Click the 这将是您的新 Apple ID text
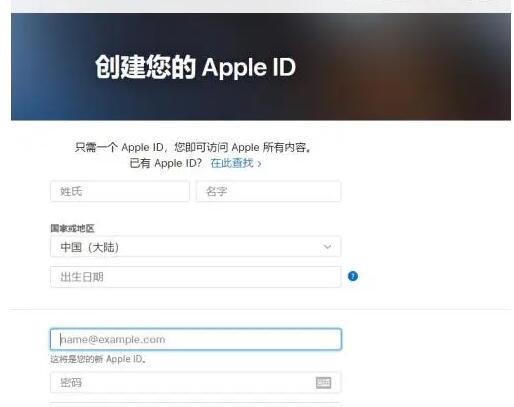 coord(98,359)
